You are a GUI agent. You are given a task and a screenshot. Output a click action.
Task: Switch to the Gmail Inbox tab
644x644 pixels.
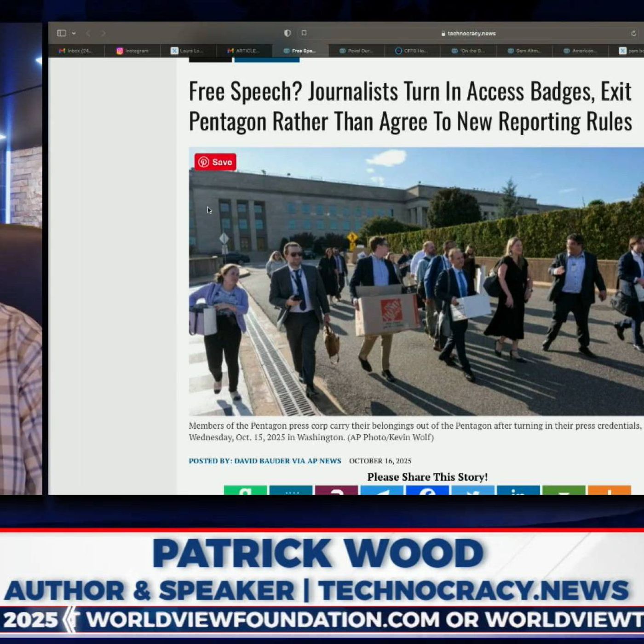click(x=76, y=51)
